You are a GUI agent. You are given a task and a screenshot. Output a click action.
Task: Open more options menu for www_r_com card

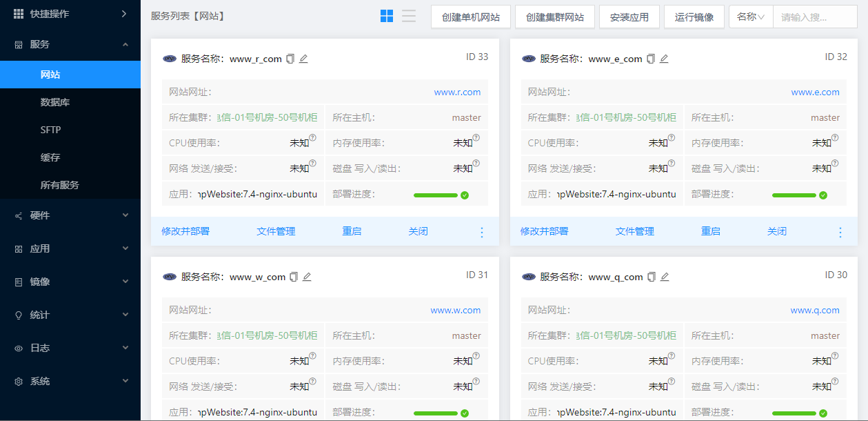[x=482, y=232]
